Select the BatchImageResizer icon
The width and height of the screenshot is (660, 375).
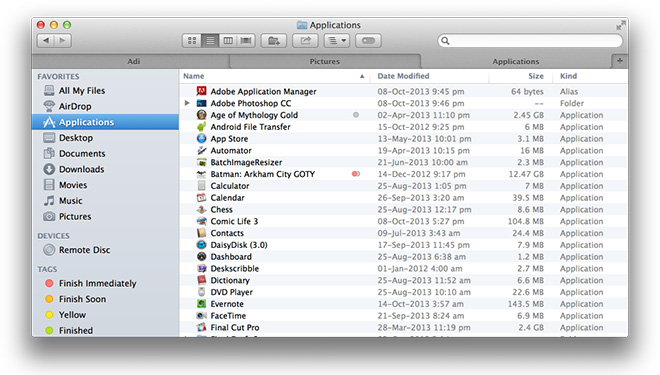202,162
